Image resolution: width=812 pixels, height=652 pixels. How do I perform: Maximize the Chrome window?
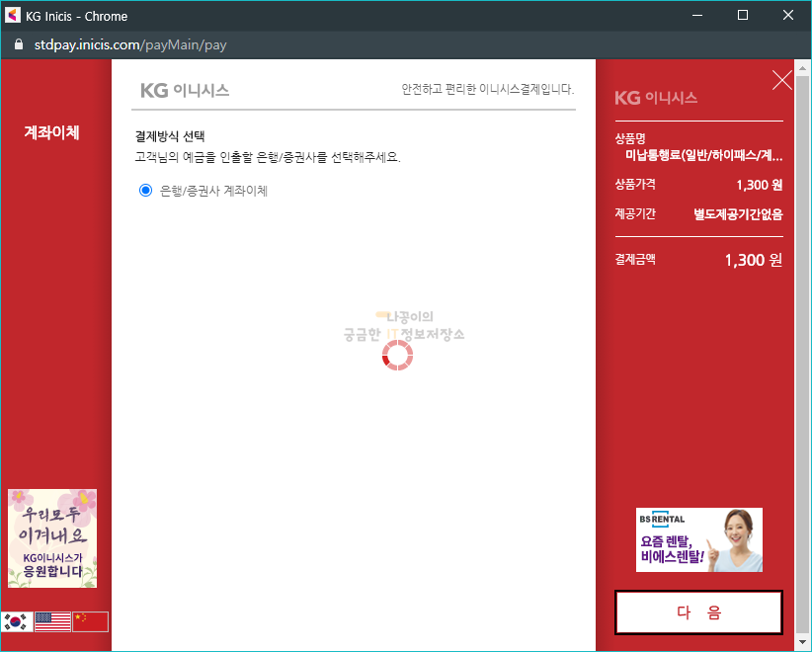743,15
